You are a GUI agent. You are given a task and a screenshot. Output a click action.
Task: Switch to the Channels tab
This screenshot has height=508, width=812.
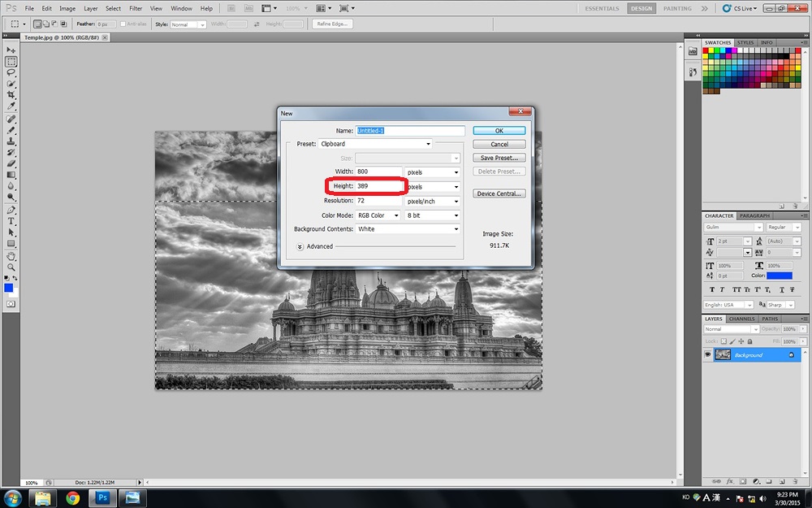(741, 319)
